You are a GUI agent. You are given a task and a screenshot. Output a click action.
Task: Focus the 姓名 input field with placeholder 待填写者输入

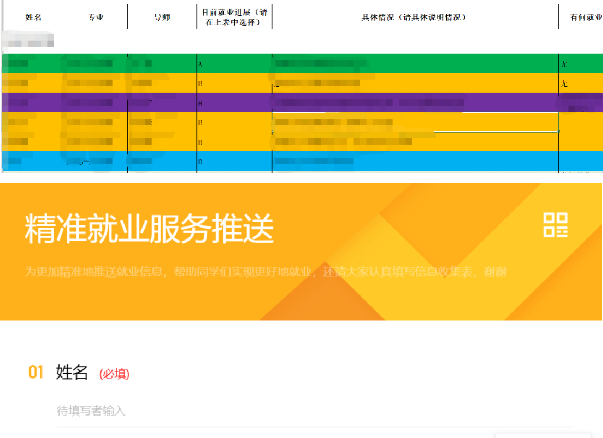300,411
